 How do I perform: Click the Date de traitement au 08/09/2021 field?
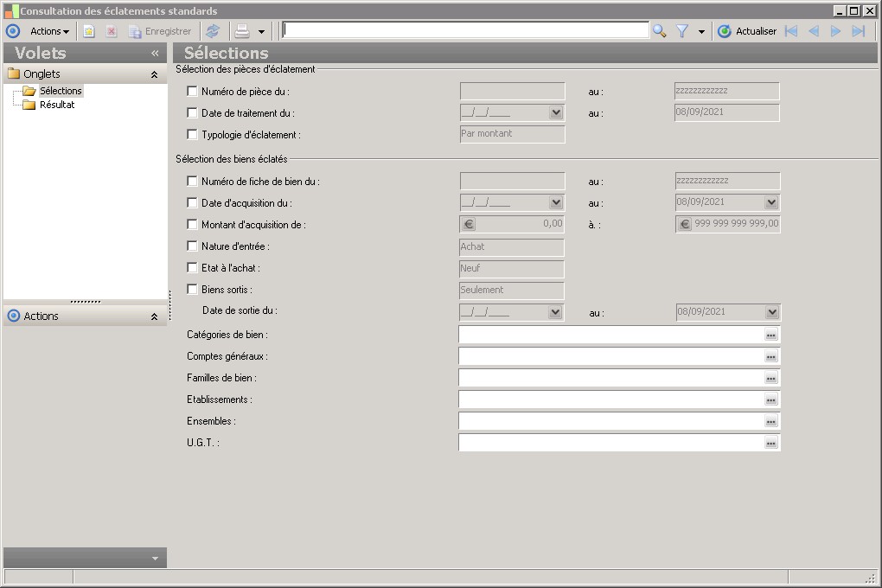click(727, 112)
